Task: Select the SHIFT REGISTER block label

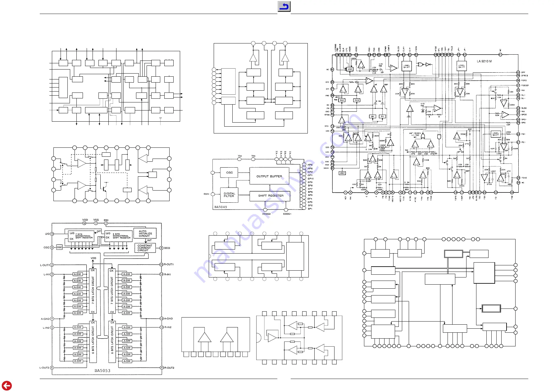Action: tap(271, 196)
